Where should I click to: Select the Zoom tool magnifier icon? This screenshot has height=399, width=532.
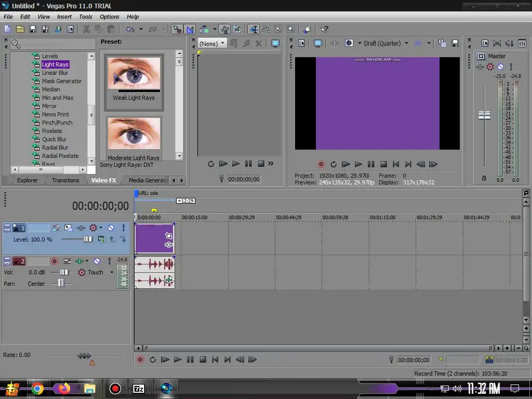point(291,29)
